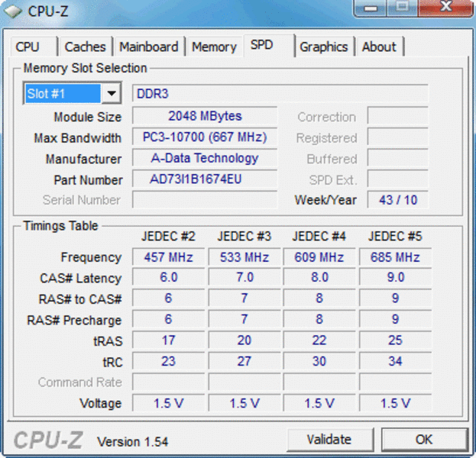Click the tRC value 30

[319, 361]
